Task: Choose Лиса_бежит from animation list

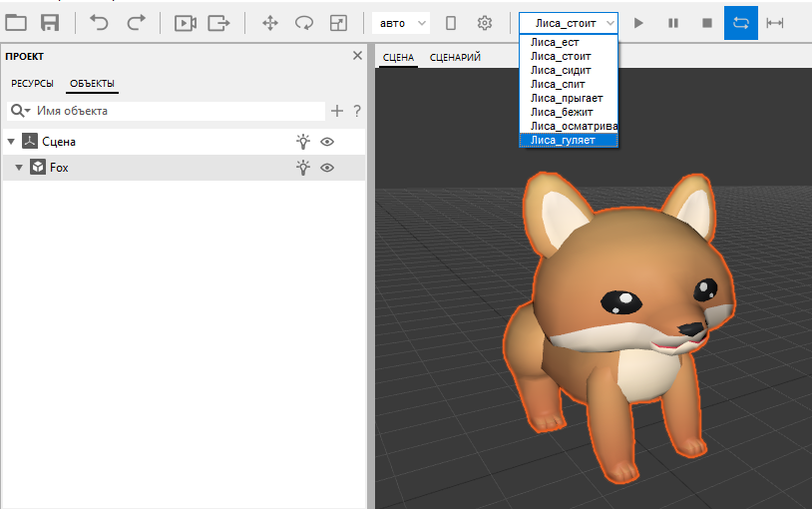Action: (562, 113)
